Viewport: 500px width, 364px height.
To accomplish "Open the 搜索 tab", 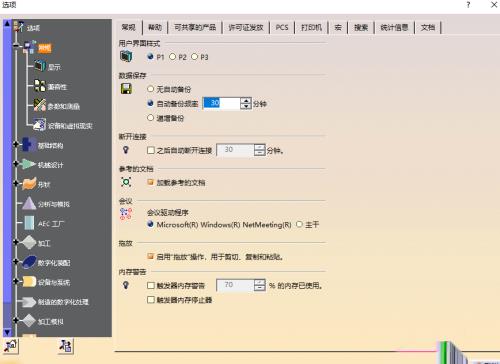I will tap(361, 27).
